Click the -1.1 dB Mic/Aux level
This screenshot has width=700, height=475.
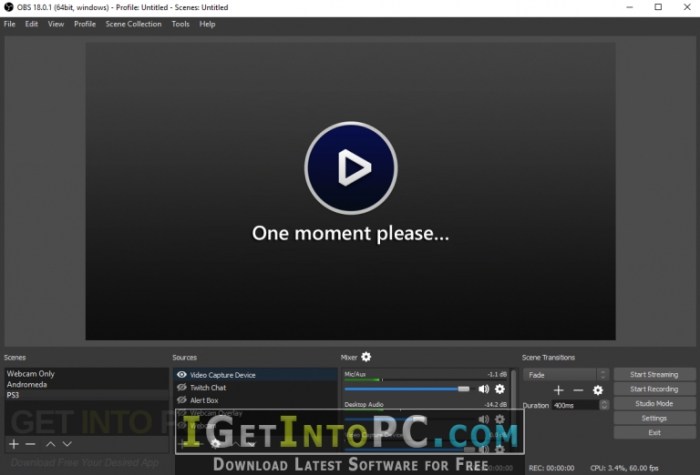pos(497,374)
